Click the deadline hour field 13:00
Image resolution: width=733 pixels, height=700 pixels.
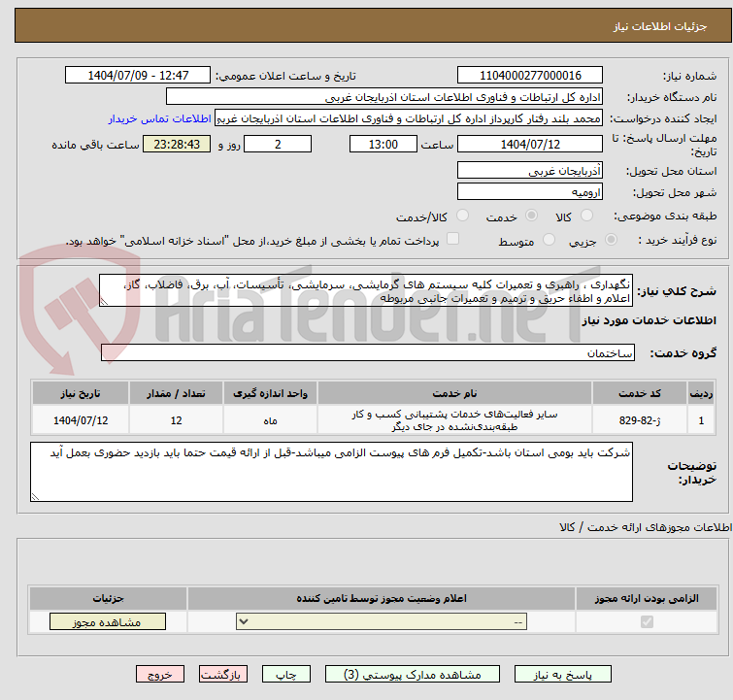[x=383, y=144]
